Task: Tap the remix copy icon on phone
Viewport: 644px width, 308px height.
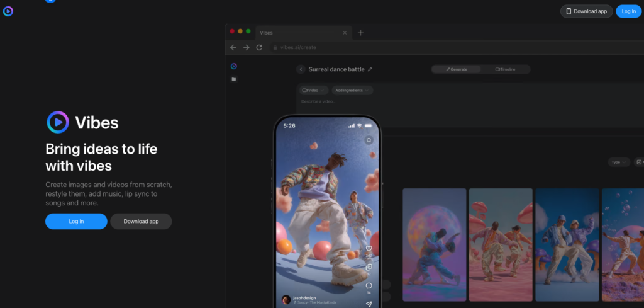Action: pyautogui.click(x=369, y=267)
